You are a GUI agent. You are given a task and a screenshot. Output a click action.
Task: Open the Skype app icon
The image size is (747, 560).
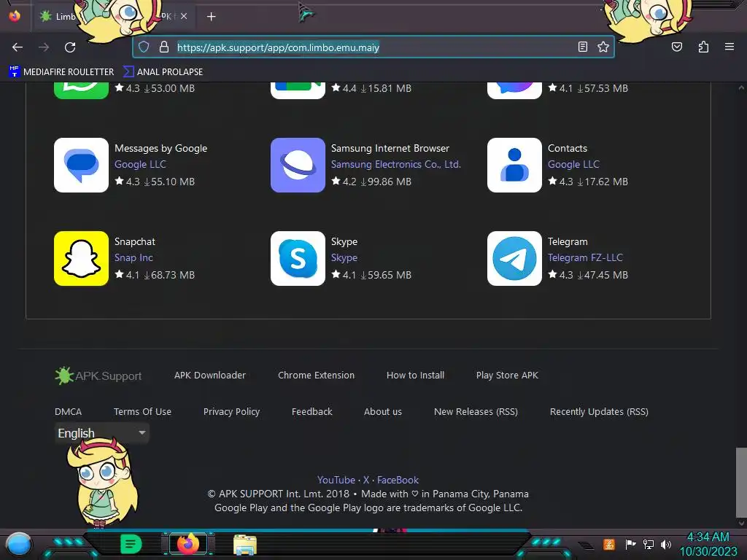[298, 259]
